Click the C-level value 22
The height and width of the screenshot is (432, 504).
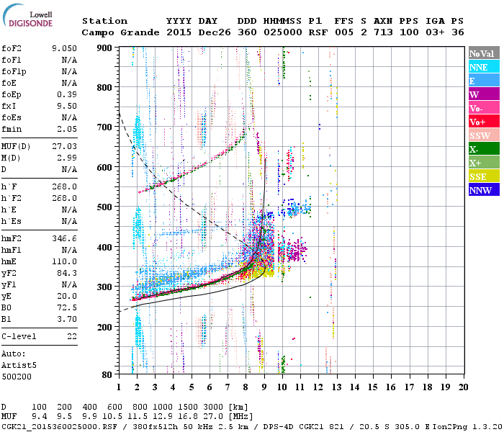point(72,336)
